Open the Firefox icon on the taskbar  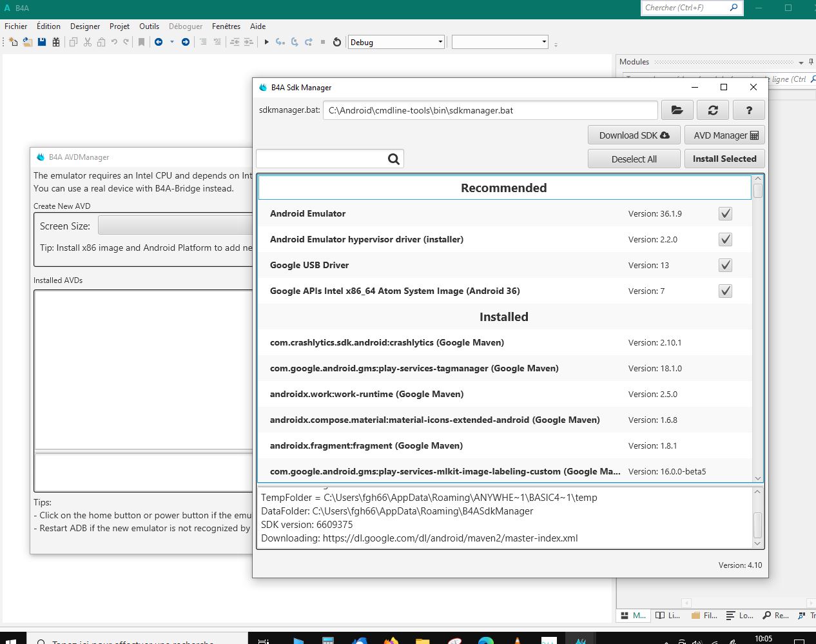pos(391,641)
